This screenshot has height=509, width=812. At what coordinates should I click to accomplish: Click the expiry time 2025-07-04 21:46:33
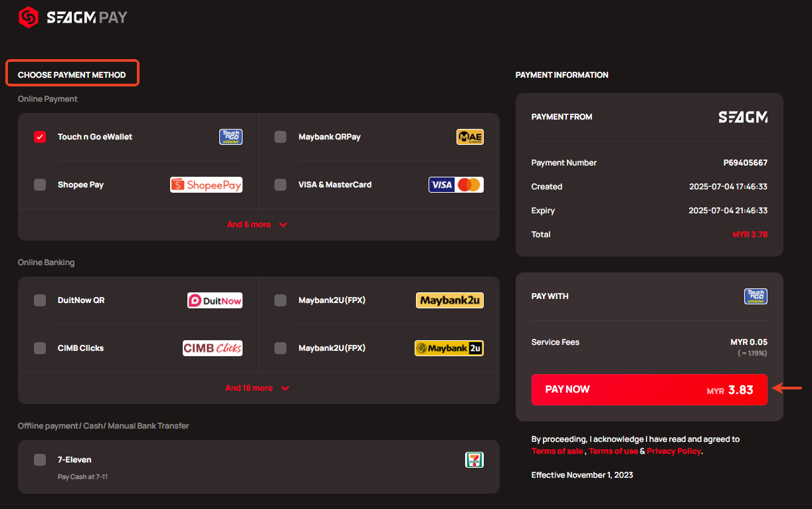pyautogui.click(x=728, y=211)
